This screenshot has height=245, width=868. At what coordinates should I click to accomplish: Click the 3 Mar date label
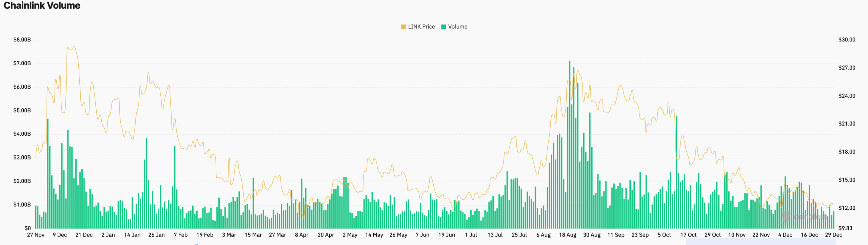[x=229, y=235]
